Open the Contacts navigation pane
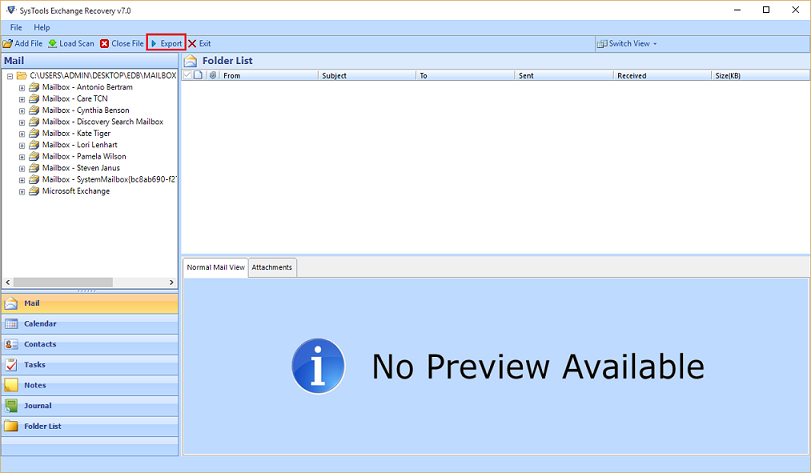Screen dimensions: 811x473 [90, 344]
